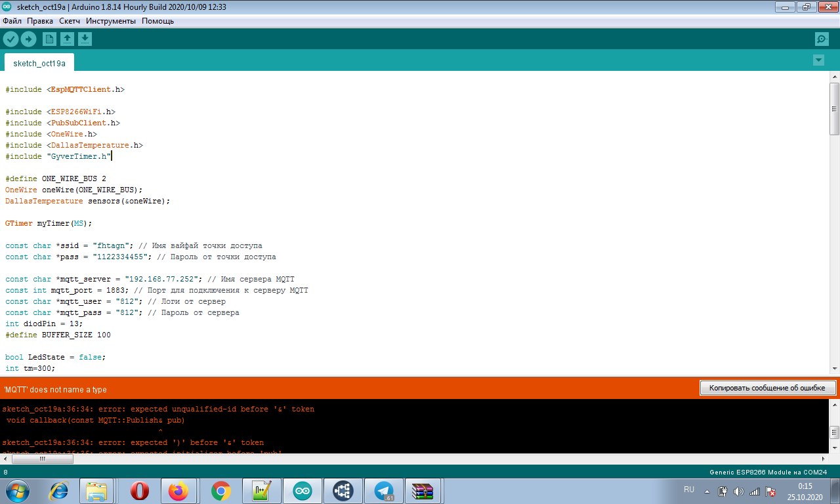The height and width of the screenshot is (504, 840).
Task: Save the sketch using the down-arrow icon
Action: pyautogui.click(x=85, y=39)
